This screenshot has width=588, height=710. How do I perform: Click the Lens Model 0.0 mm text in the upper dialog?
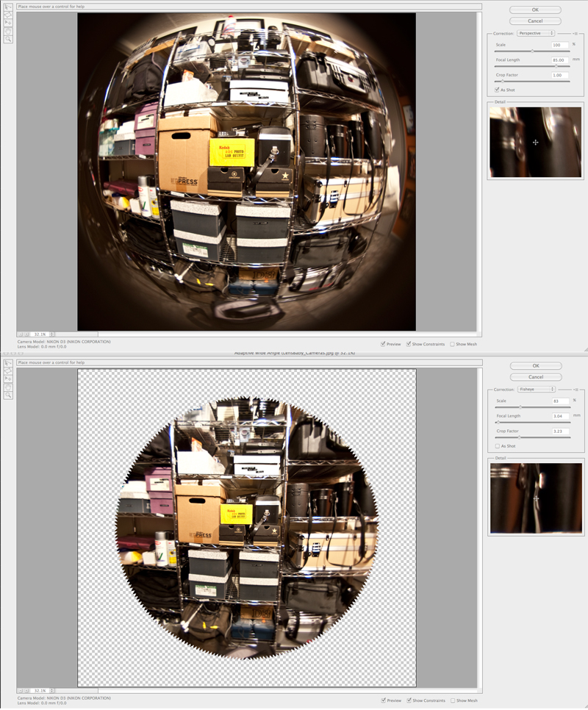42,347
